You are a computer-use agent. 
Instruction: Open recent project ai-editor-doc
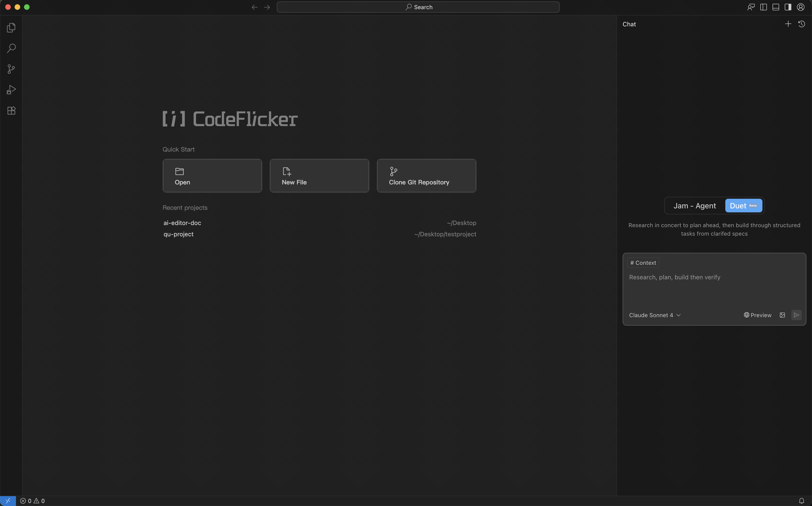point(182,222)
